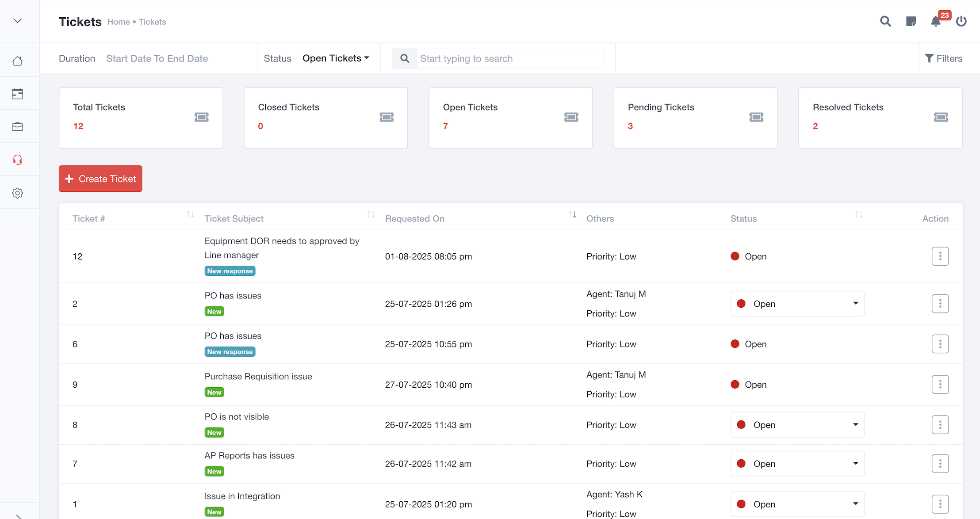Sort by Status column arrows
Screen dimensions: 980x519
pyautogui.click(x=858, y=215)
